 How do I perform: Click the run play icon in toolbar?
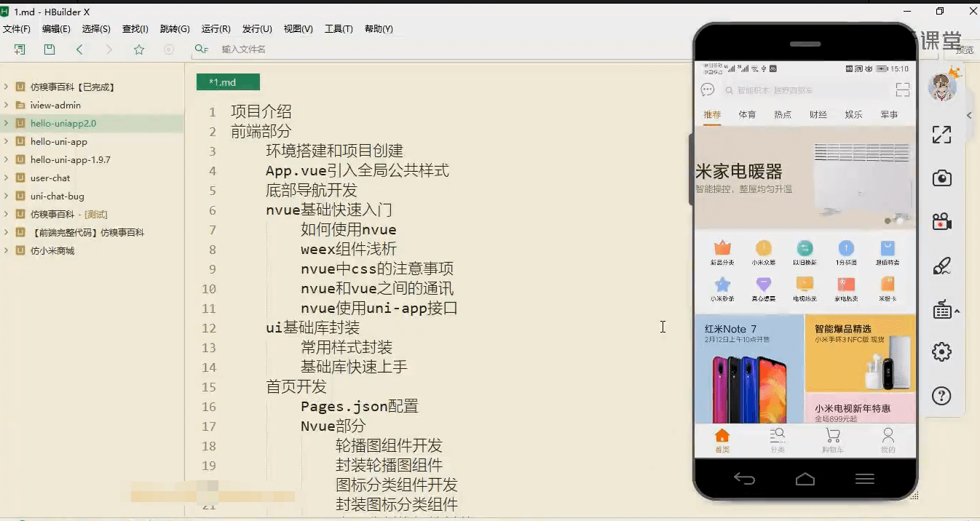pyautogui.click(x=169, y=49)
